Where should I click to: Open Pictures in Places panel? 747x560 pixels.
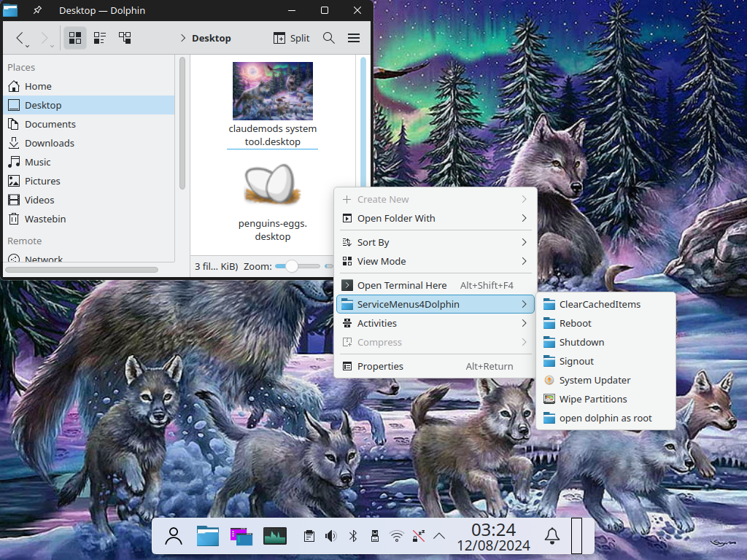pyautogui.click(x=89, y=181)
